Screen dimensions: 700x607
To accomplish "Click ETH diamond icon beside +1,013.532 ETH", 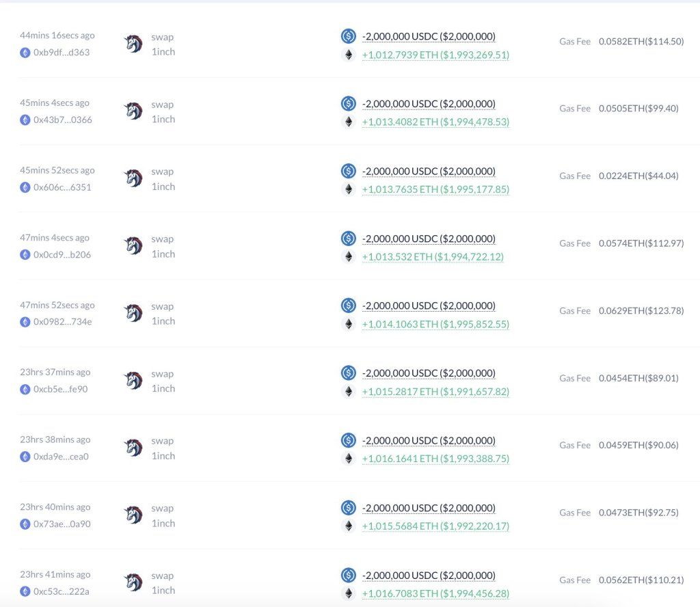I will point(349,256).
